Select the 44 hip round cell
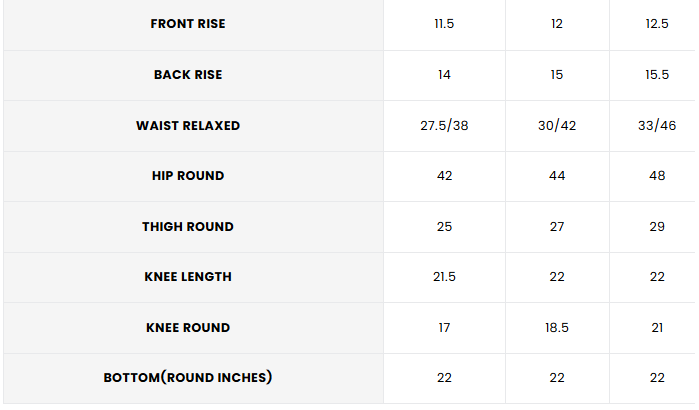Screen dimensions: 699x410 click(557, 176)
